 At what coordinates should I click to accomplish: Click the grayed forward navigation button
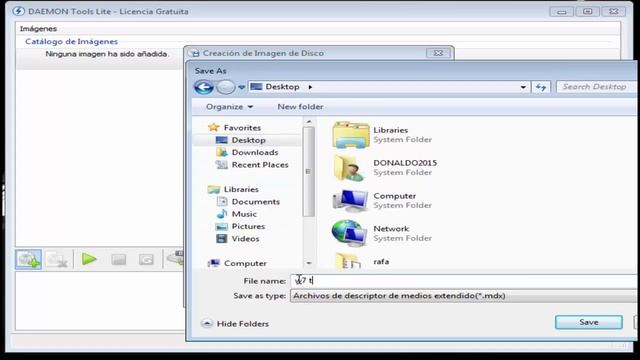click(x=225, y=87)
